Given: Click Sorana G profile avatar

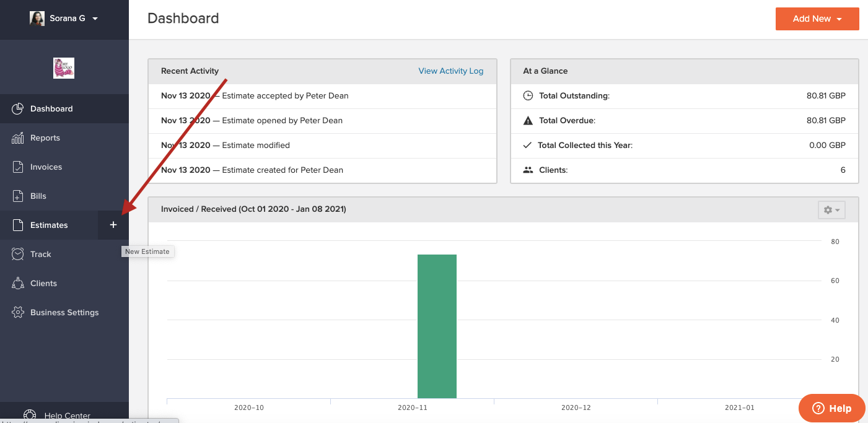Looking at the screenshot, I should tap(37, 18).
